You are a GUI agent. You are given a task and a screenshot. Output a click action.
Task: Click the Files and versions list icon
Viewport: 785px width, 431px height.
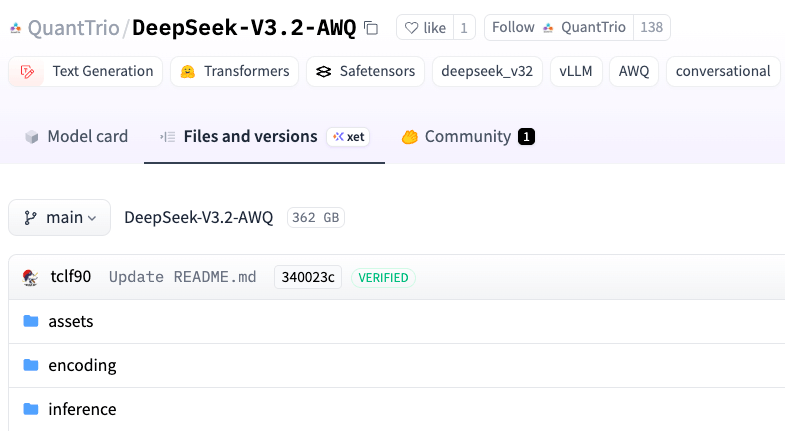(167, 137)
